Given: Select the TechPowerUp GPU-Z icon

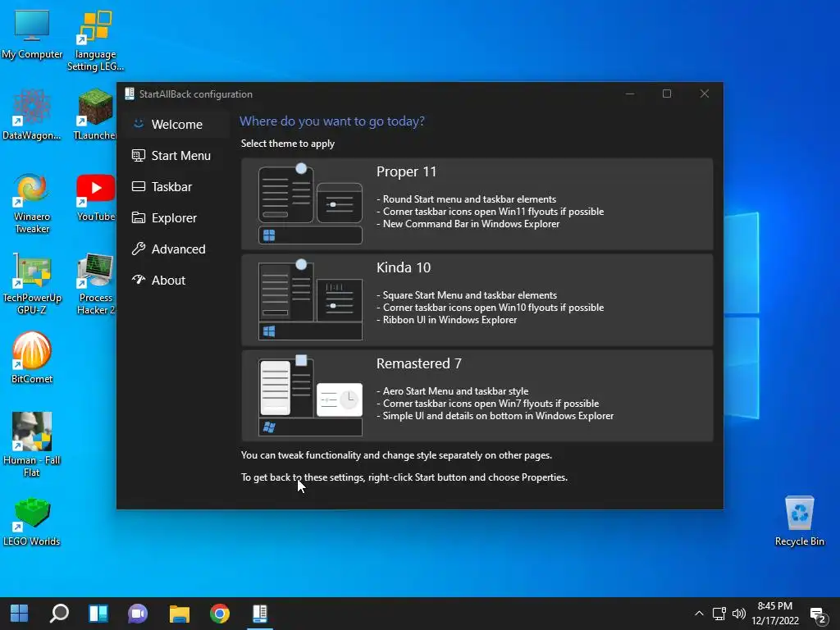Looking at the screenshot, I should click(x=32, y=283).
